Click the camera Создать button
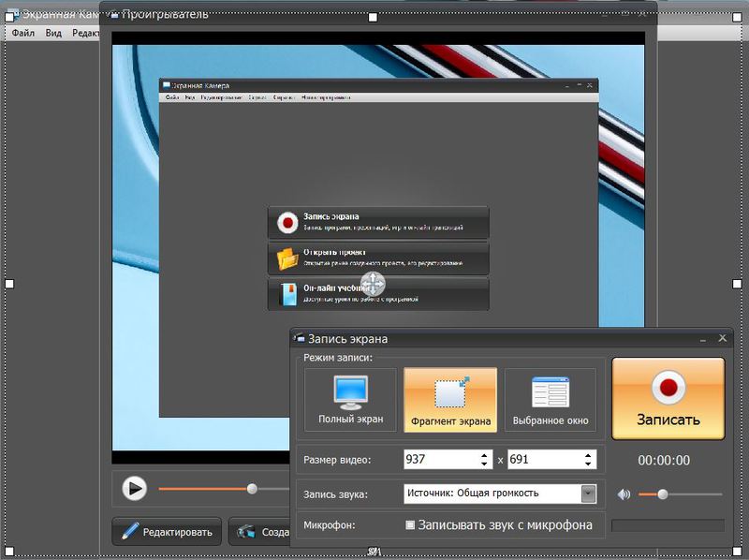The width and height of the screenshot is (749, 560). (259, 532)
